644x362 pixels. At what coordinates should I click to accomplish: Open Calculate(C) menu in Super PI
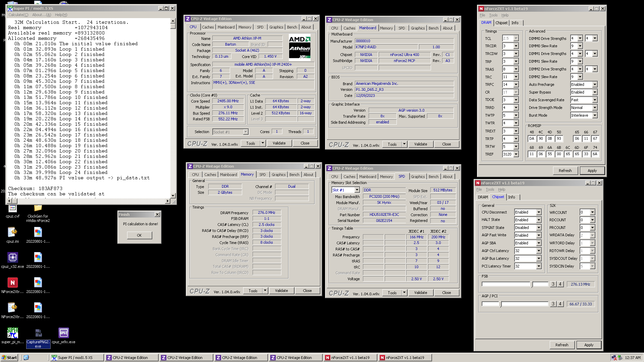[18, 15]
